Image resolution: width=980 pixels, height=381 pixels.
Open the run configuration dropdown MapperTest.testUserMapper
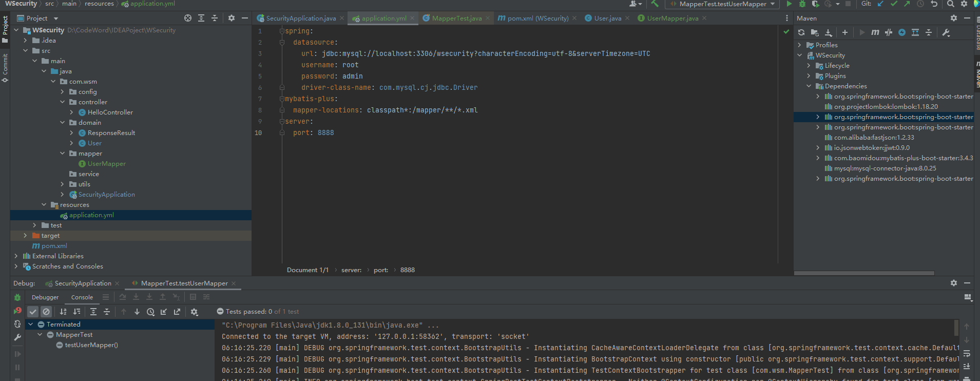722,4
